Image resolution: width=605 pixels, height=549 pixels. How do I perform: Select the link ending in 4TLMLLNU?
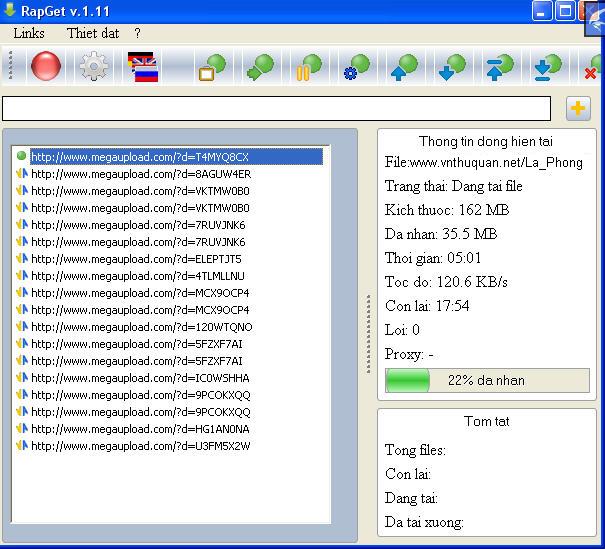click(x=138, y=276)
